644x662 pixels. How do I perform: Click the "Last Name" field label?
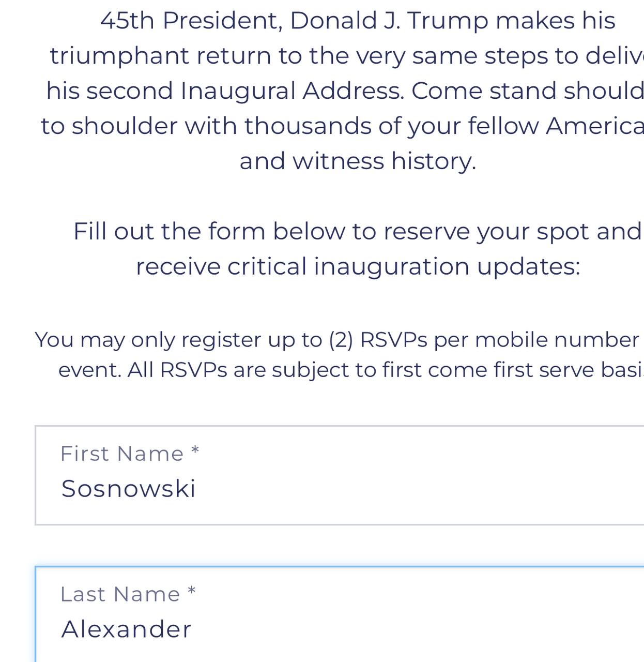[x=120, y=594]
